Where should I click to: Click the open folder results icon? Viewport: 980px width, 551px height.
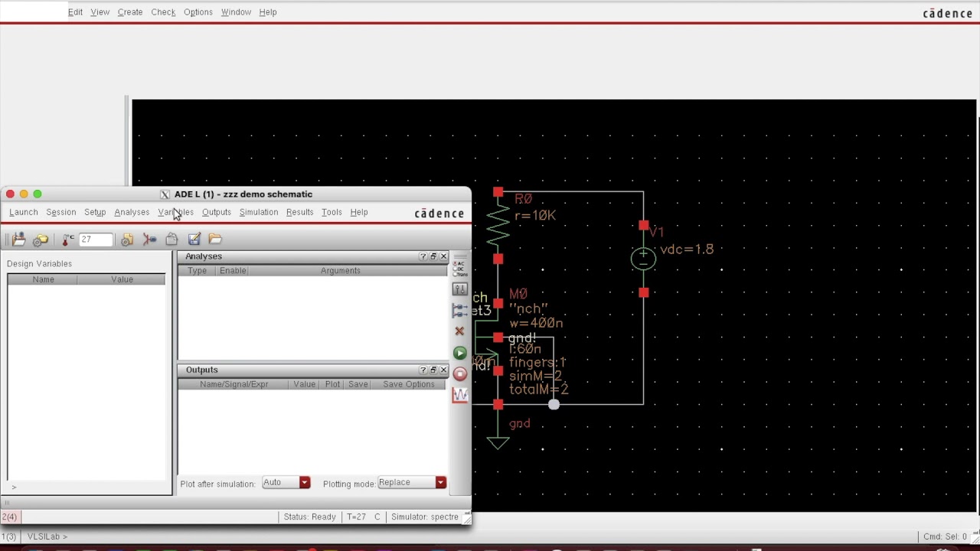[215, 240]
